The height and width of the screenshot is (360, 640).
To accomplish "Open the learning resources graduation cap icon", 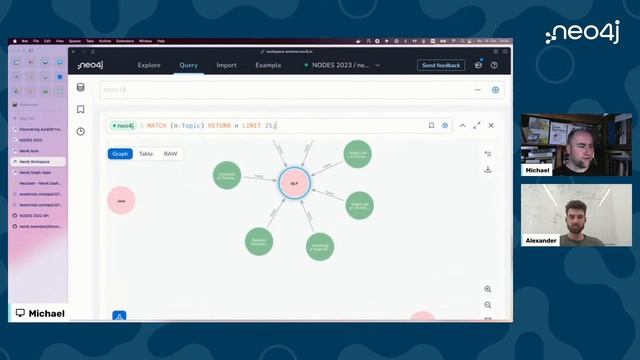I will click(x=478, y=65).
